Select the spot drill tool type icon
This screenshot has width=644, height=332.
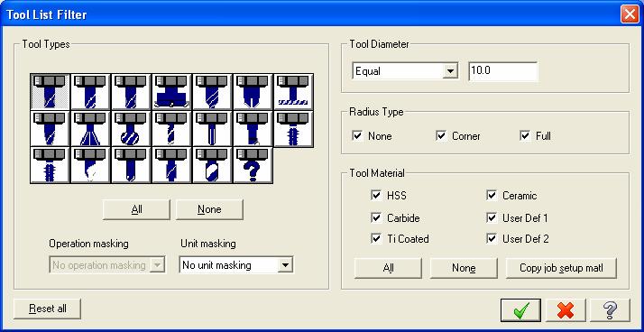tap(131, 165)
